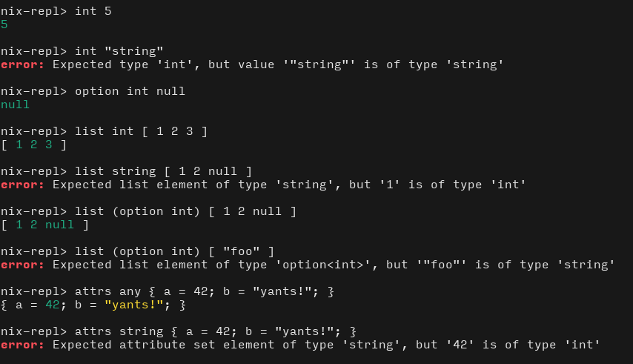Click the 'nix-repl>' prompt before 'attrs string'
The height and width of the screenshot is (364, 633).
[x=33, y=331]
